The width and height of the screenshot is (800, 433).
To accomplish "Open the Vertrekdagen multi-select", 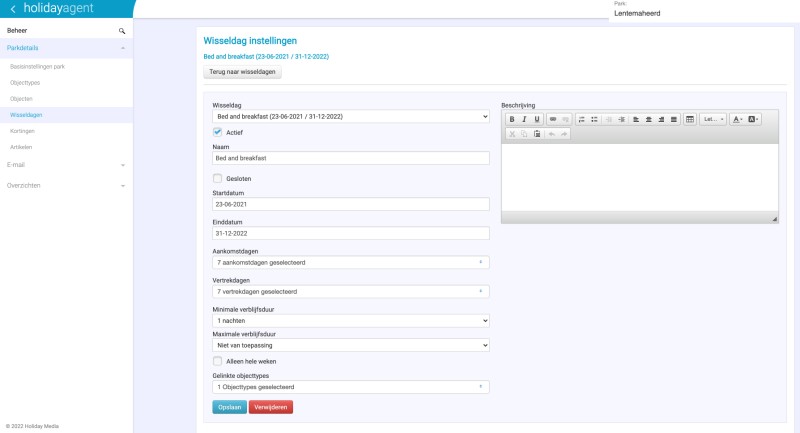I will 351,291.
